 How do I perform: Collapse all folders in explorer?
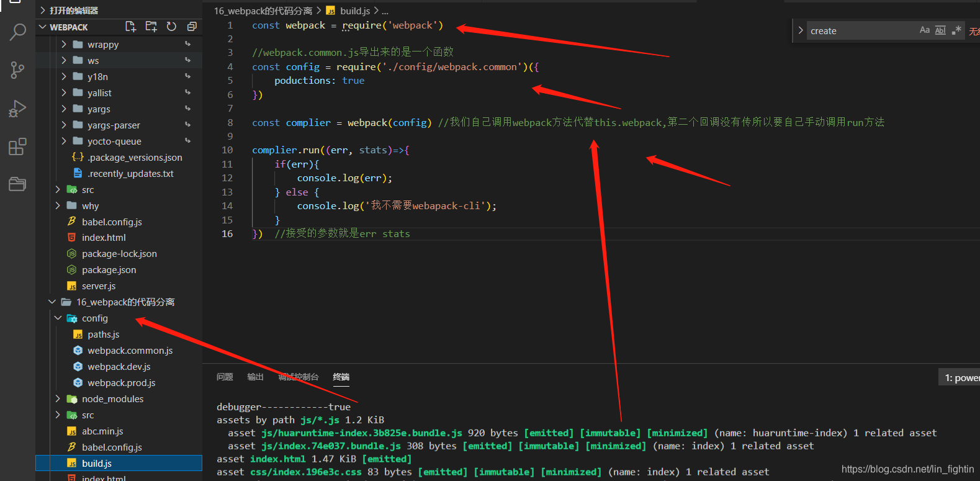point(192,26)
